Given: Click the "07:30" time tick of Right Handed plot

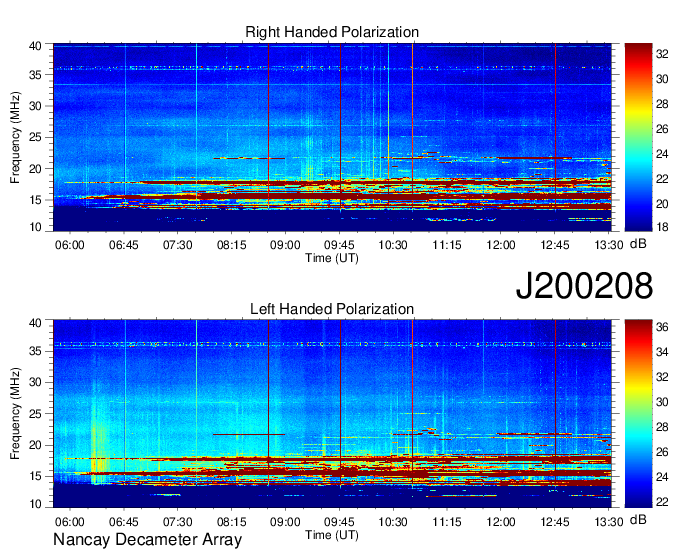Looking at the screenshot, I should (x=177, y=245).
